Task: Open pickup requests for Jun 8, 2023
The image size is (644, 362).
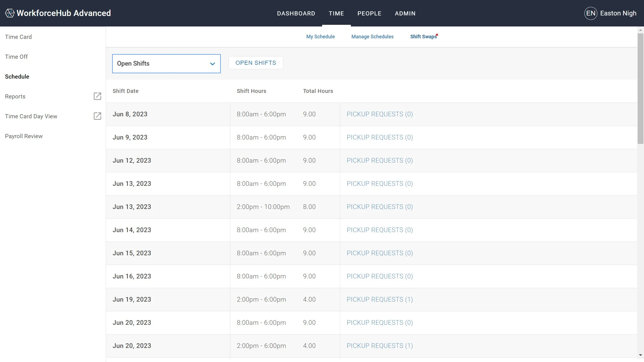Action: click(380, 114)
